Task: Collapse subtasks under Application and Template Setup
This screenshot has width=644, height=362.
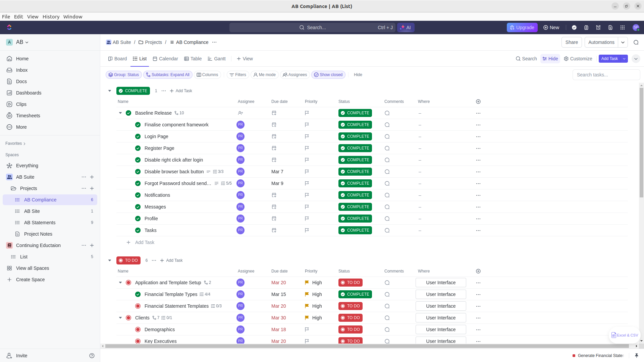Action: click(x=120, y=283)
